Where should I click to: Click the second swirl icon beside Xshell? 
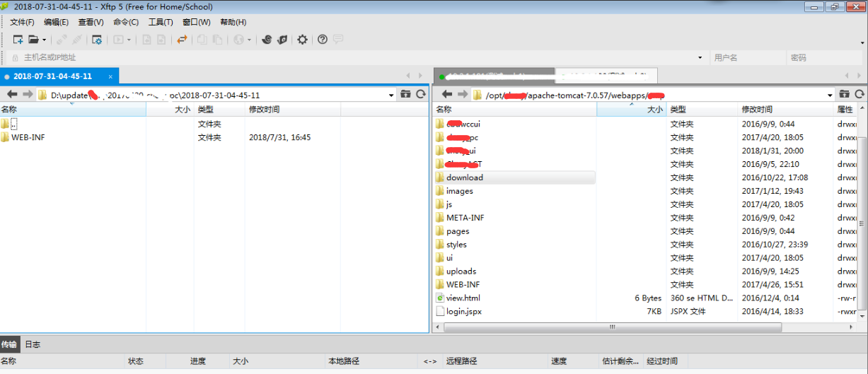[282, 40]
